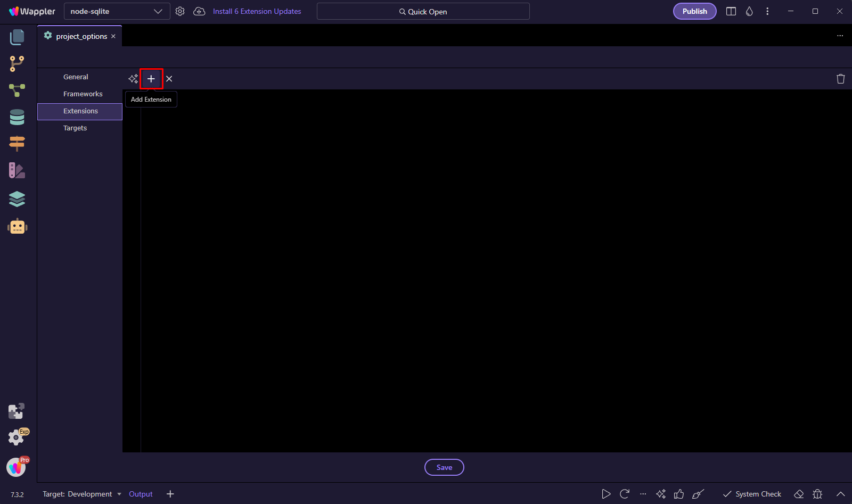Open the Database Manager sidebar icon
Image resolution: width=852 pixels, height=504 pixels.
17,117
